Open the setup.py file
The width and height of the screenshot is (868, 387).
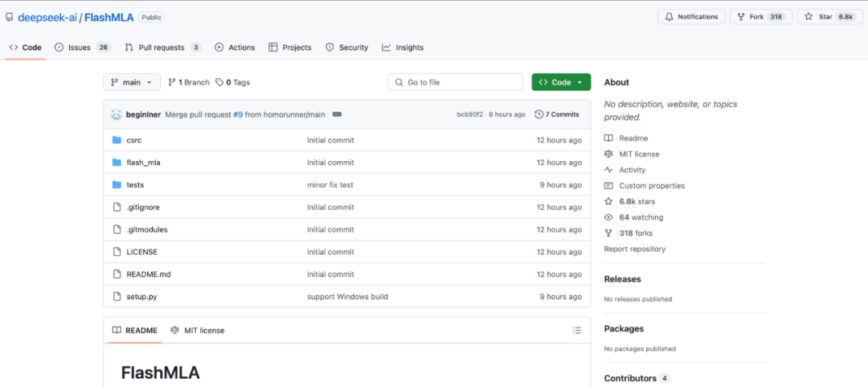pyautogui.click(x=141, y=297)
